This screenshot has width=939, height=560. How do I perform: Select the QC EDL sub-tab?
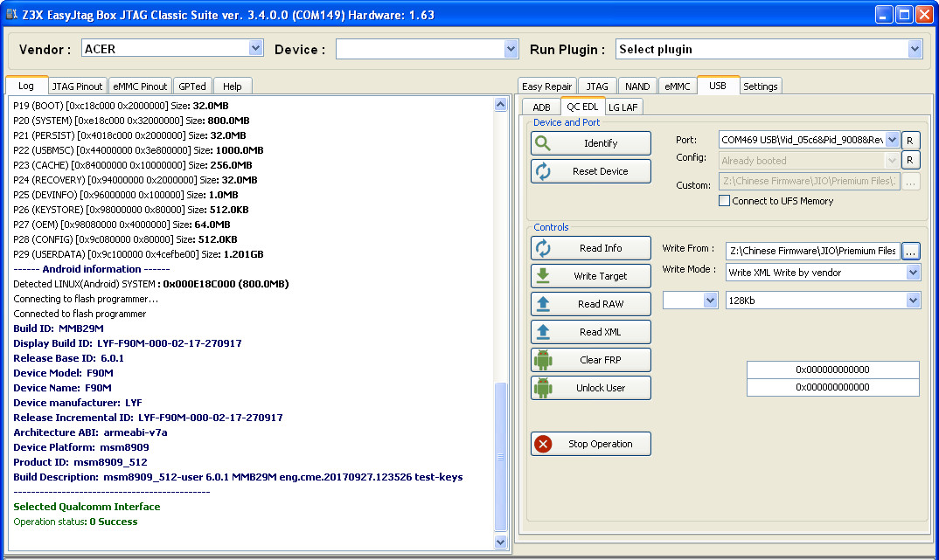pyautogui.click(x=582, y=107)
